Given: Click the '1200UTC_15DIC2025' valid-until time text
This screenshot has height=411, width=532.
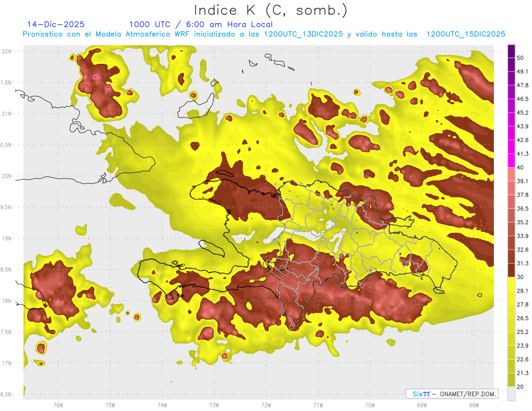Looking at the screenshot, I should coord(466,34).
